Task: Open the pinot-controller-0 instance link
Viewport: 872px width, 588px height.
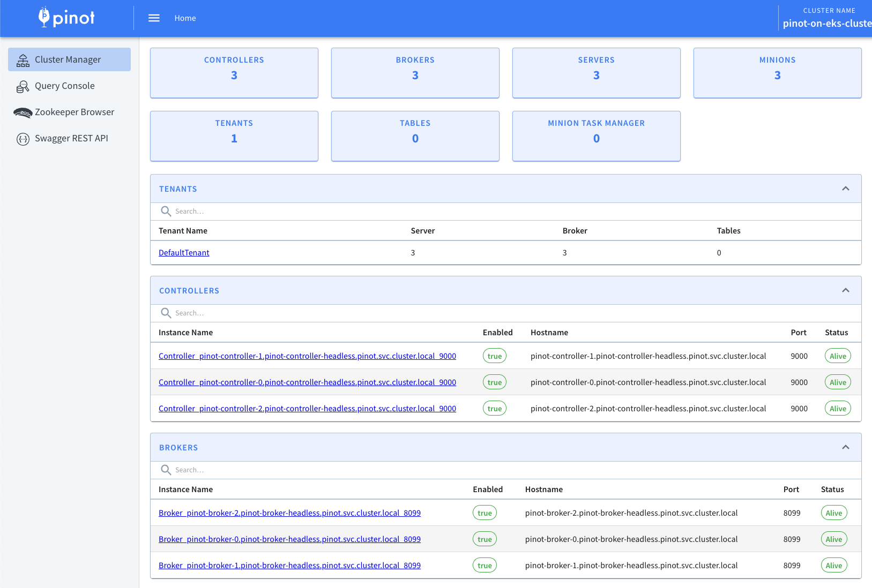Action: tap(307, 382)
